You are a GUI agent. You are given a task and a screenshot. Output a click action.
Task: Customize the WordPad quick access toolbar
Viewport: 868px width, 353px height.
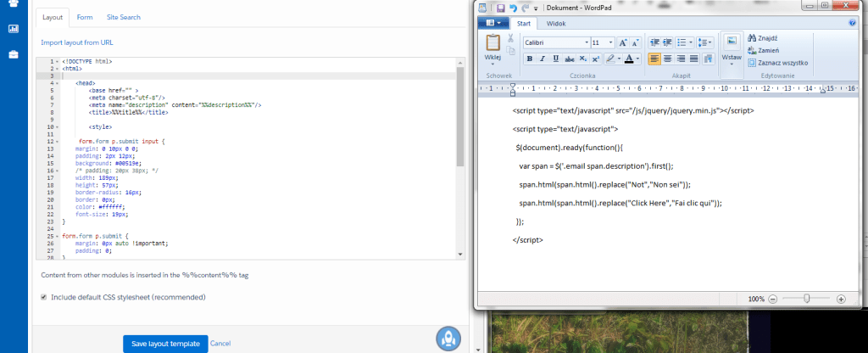tap(536, 8)
